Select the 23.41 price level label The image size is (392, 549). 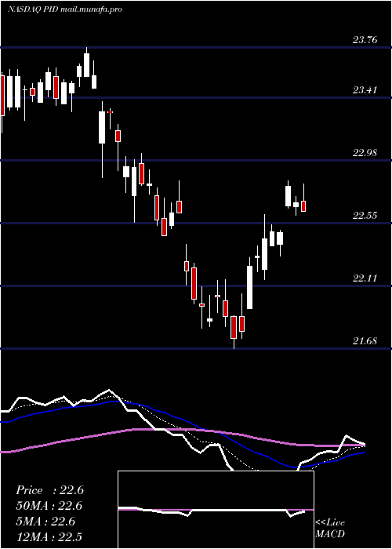tap(365, 90)
